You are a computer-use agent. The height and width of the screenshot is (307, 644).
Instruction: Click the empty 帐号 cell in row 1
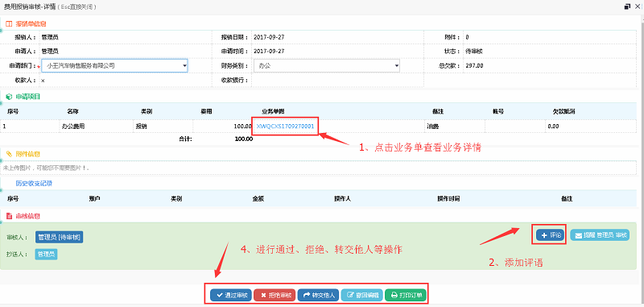tap(515, 127)
